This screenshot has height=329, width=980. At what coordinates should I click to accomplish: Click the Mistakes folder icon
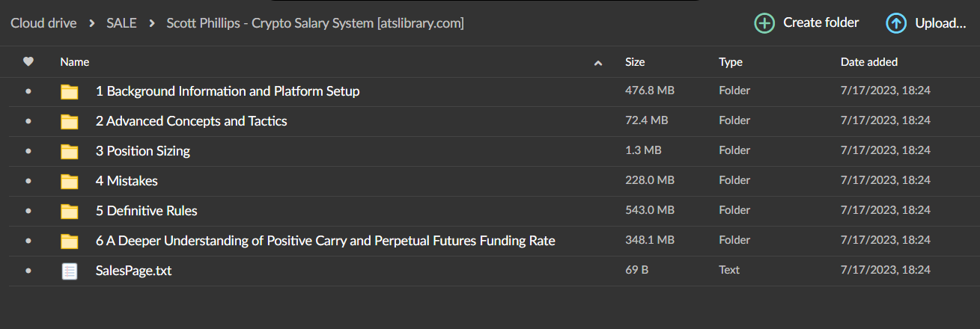70,182
